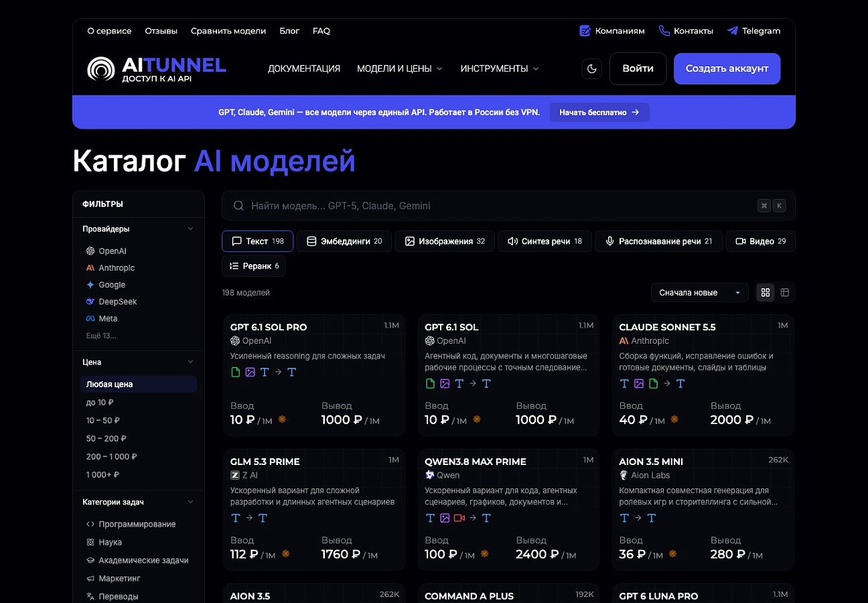
Task: Click the AITUNNEL logo
Action: pyautogui.click(x=157, y=68)
